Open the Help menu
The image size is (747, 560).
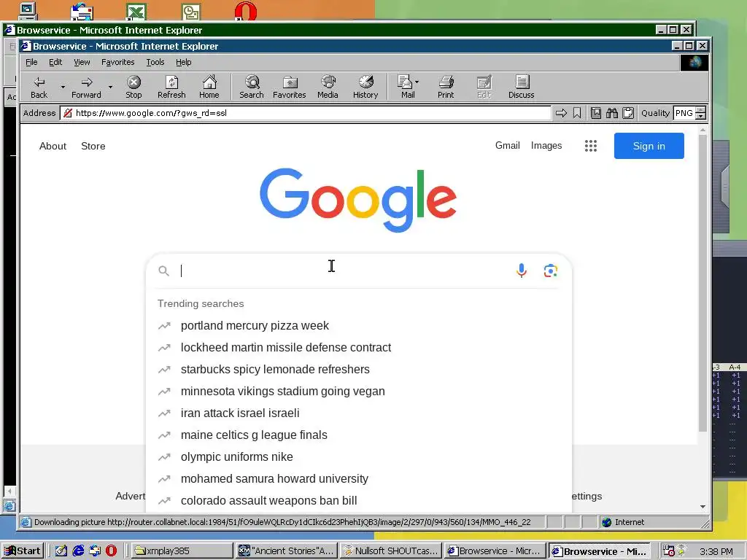[183, 62]
